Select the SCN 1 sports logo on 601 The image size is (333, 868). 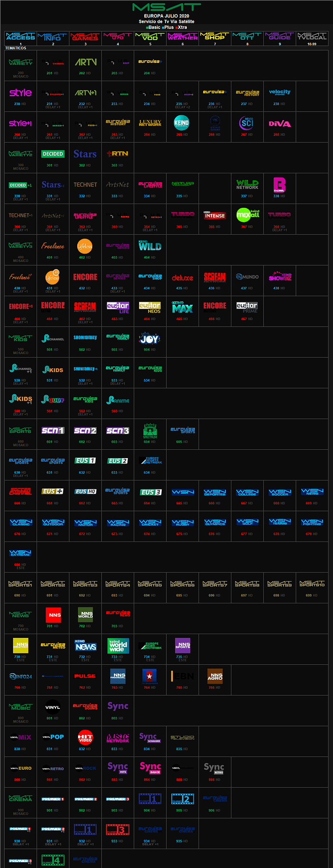(x=53, y=430)
